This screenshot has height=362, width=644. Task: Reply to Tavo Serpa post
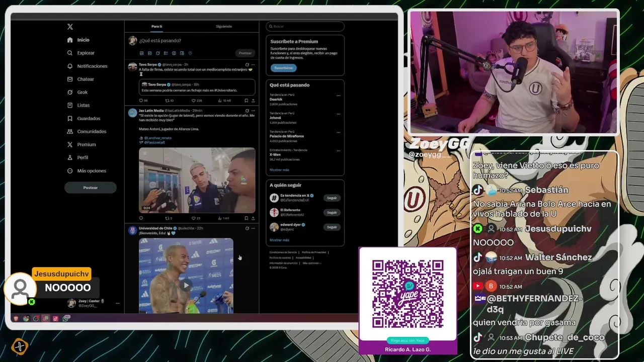click(x=143, y=101)
